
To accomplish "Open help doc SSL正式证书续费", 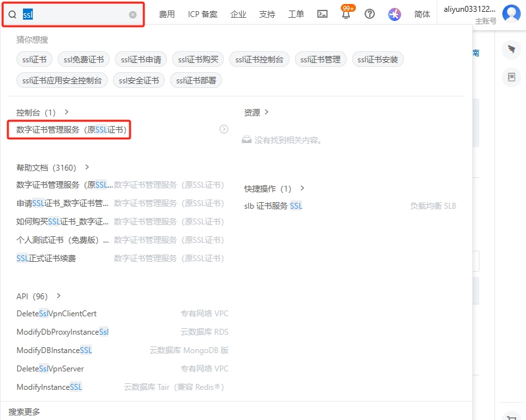I will tap(46, 259).
